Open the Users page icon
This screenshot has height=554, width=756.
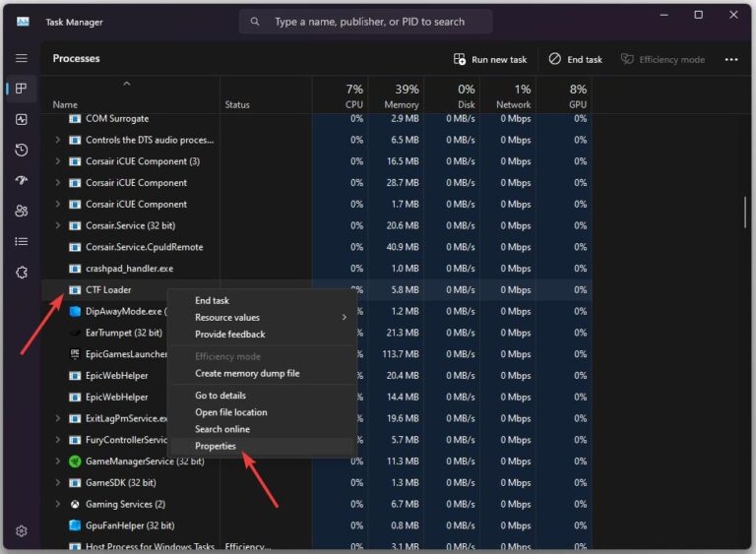point(21,211)
